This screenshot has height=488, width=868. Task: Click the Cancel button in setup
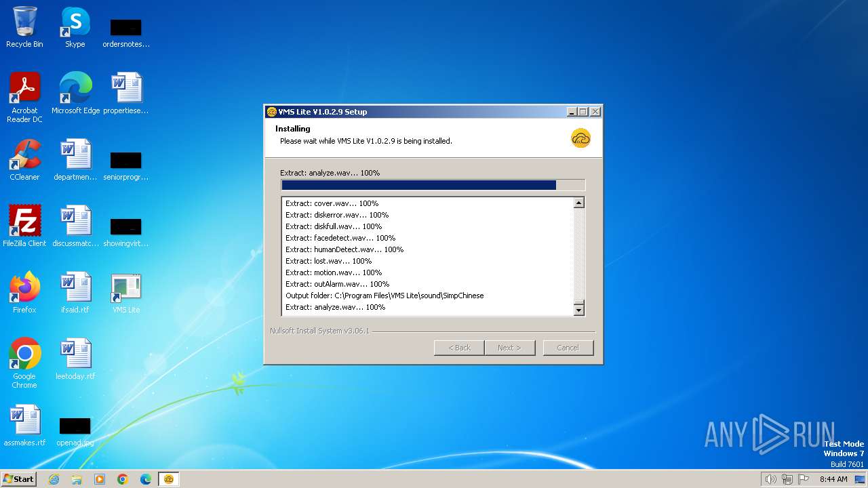pos(568,348)
